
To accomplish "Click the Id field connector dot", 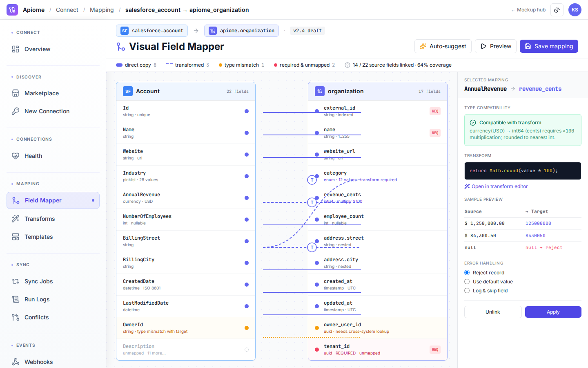I will click(247, 111).
